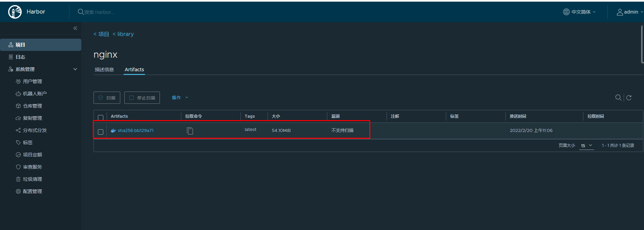Click the 扫描 scan button

click(x=107, y=98)
